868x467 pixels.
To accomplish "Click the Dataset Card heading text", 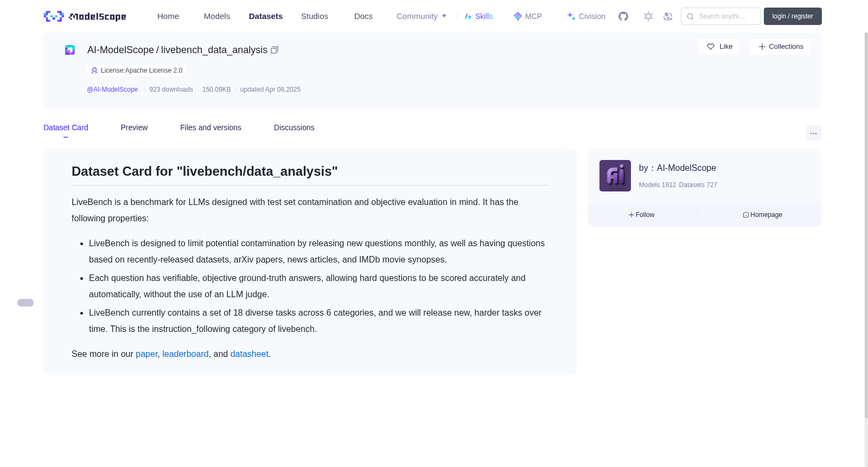I will (x=205, y=171).
